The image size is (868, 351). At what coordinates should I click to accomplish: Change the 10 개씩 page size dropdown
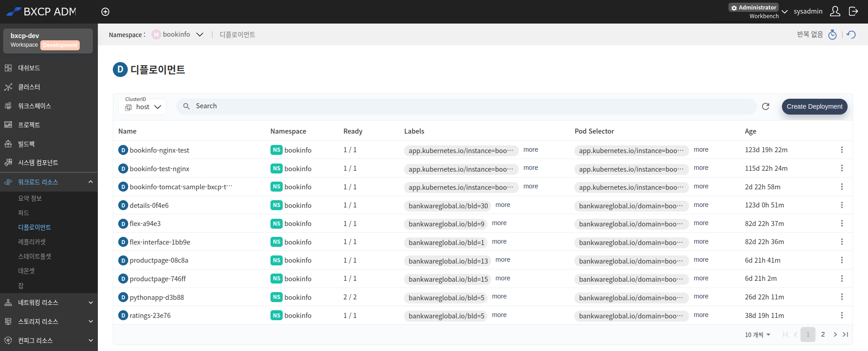tap(757, 335)
